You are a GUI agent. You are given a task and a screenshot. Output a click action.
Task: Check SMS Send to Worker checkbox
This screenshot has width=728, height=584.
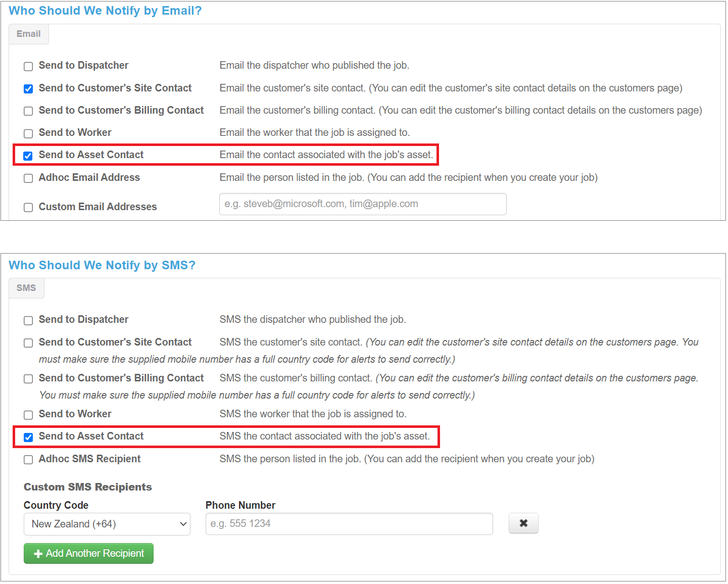(x=28, y=415)
